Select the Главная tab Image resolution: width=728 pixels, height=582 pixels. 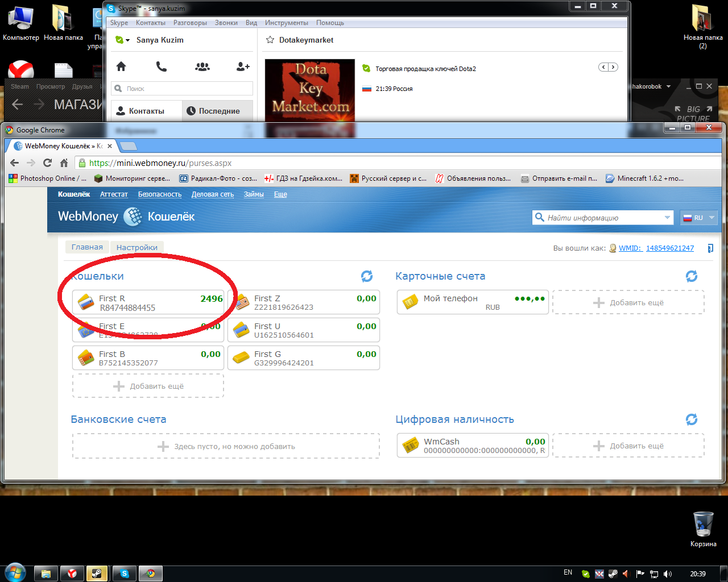pyautogui.click(x=87, y=247)
